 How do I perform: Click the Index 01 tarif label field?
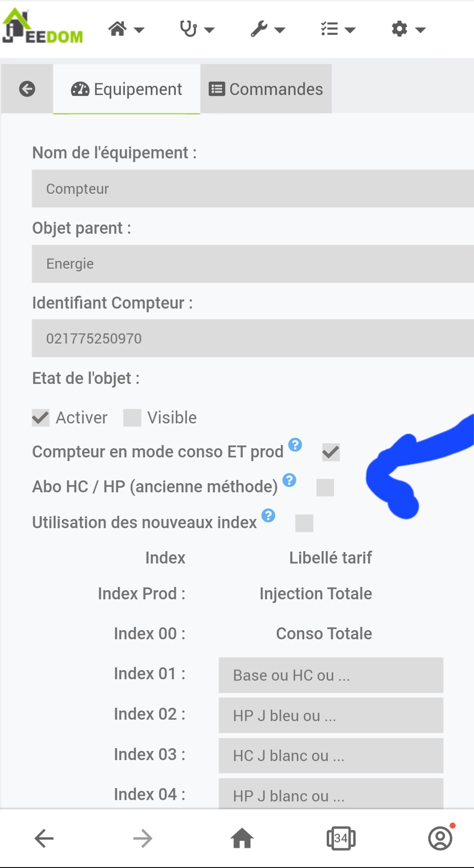coord(331,675)
